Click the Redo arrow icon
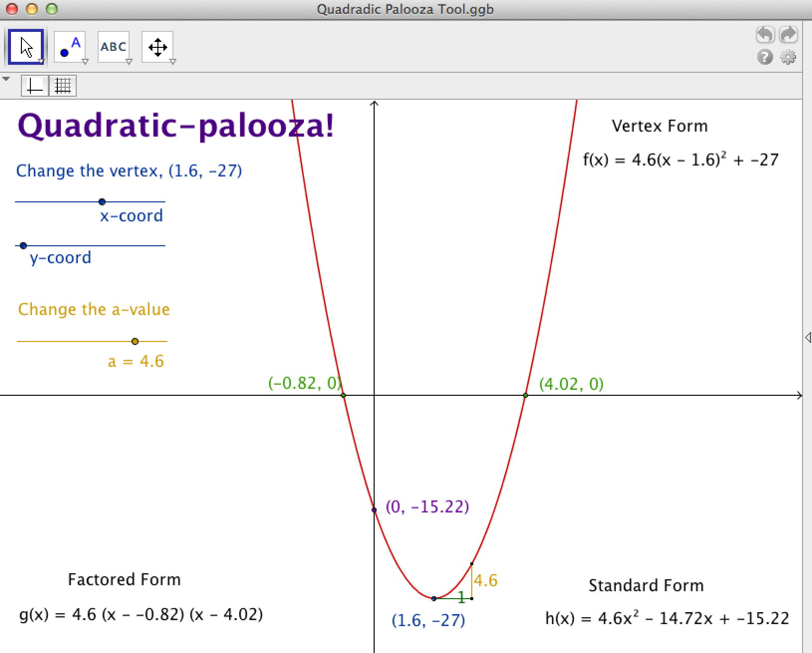 [789, 35]
